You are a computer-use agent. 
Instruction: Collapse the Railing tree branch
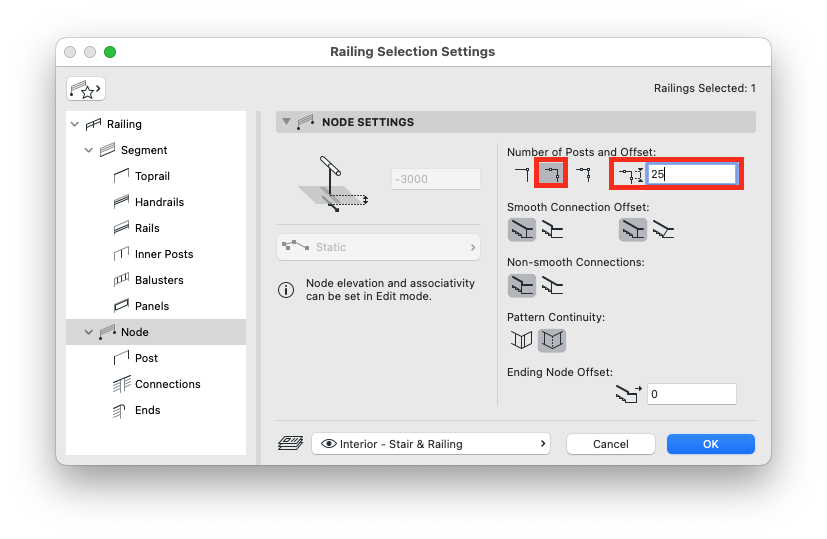coord(75,124)
